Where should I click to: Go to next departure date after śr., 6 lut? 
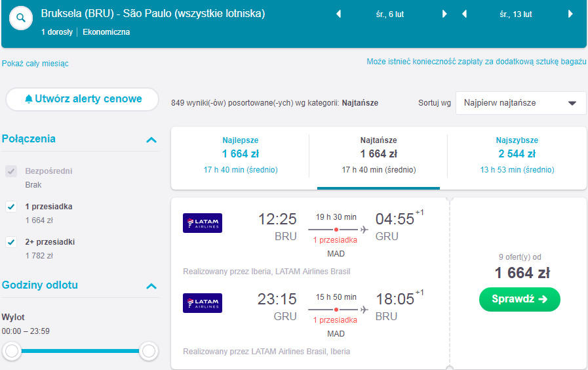444,14
